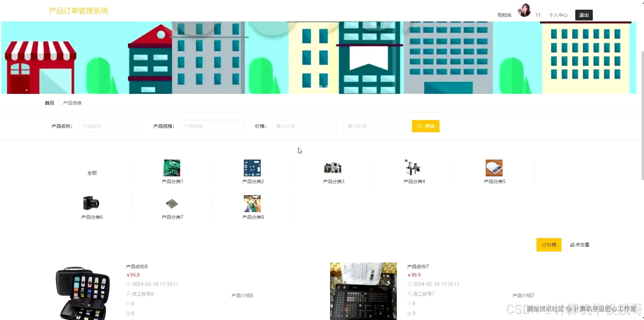This screenshot has width=644, height=320.
Task: Click the magnifier icon inside the 查询 button
Action: coord(419,126)
